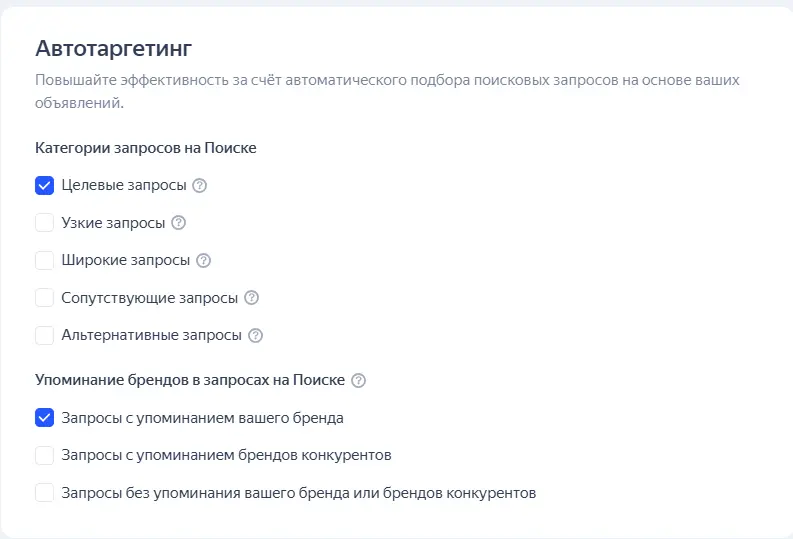Click question mark beside Узкие запросы
This screenshot has width=793, height=539.
pos(179,223)
